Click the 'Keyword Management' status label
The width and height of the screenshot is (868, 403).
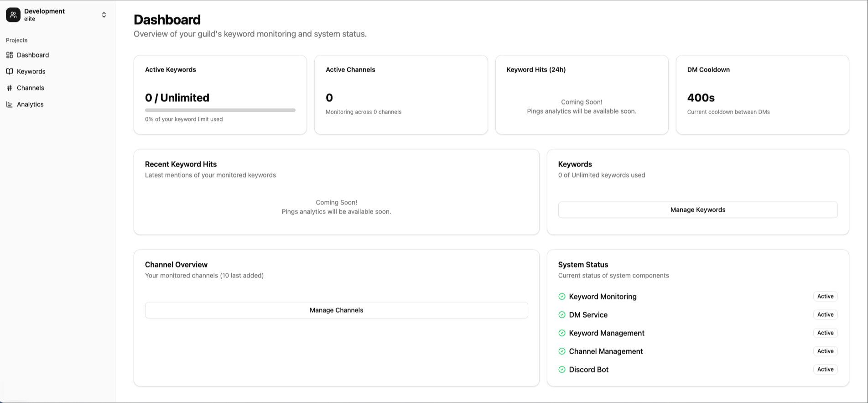point(607,333)
